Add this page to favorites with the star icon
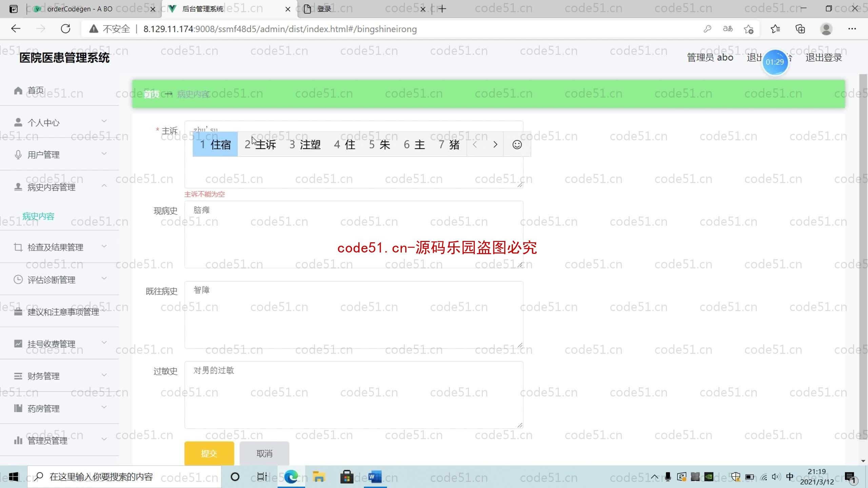The width and height of the screenshot is (868, 488). (749, 29)
